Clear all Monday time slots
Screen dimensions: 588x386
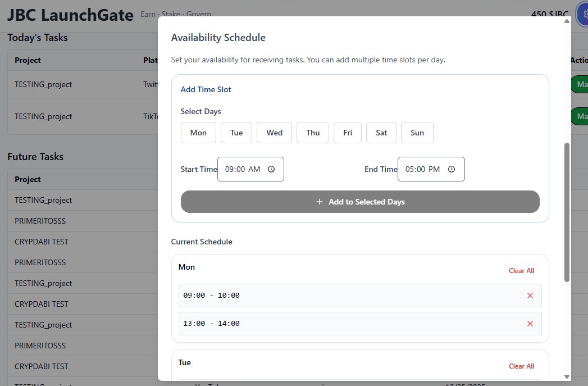(x=521, y=270)
